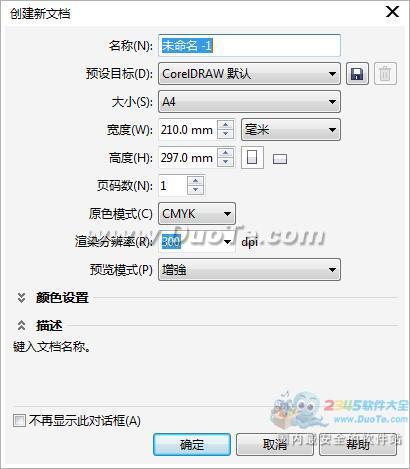Screen dimensions: 410x469
Task: Select portrait page orientation icon
Action: coord(252,157)
